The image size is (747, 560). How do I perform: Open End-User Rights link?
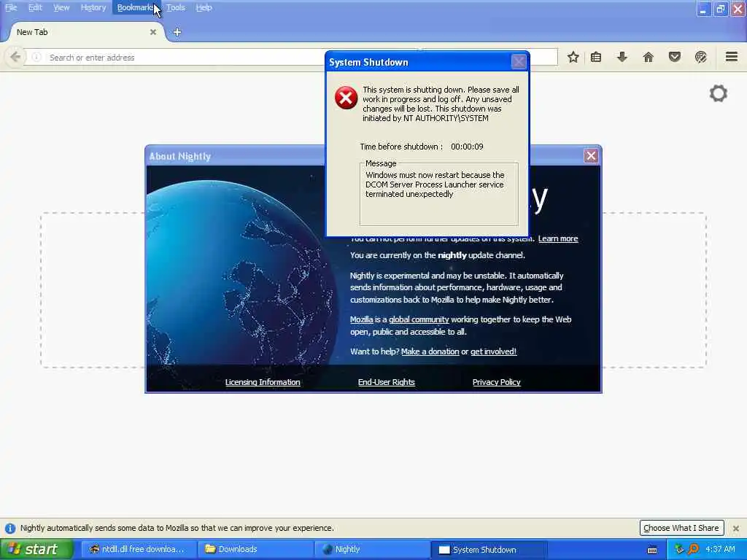click(x=387, y=382)
